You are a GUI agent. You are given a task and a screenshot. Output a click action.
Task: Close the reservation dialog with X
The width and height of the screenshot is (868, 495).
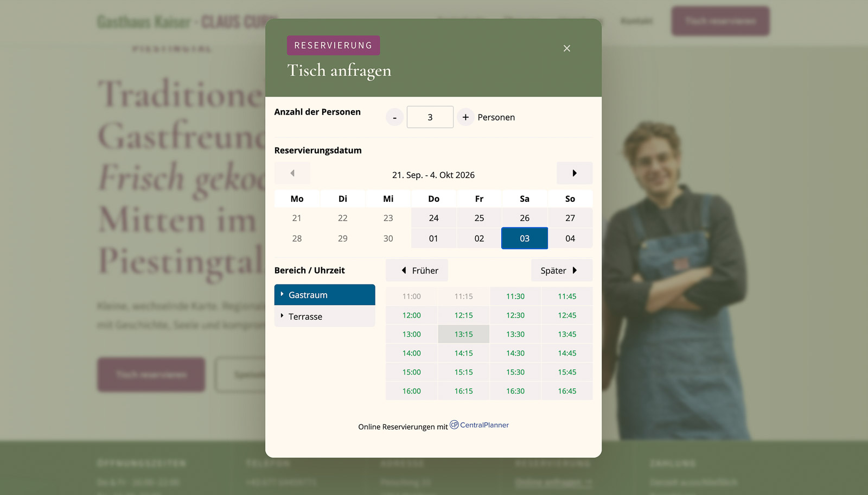click(566, 48)
